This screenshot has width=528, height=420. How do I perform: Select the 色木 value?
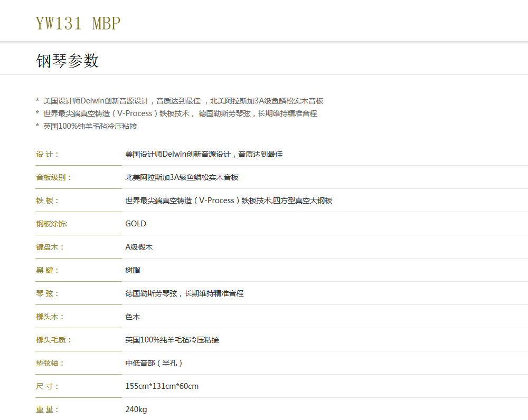pyautogui.click(x=133, y=317)
